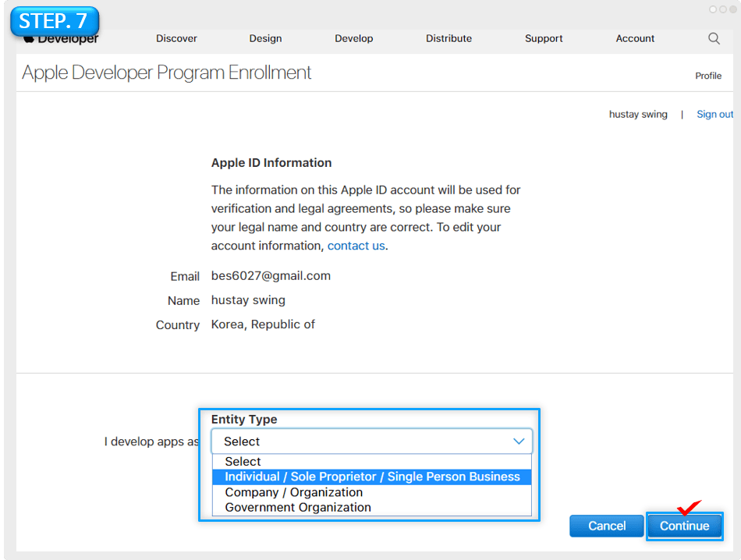The image size is (741, 560).
Task: Select Company / Organization option
Action: coord(294,492)
